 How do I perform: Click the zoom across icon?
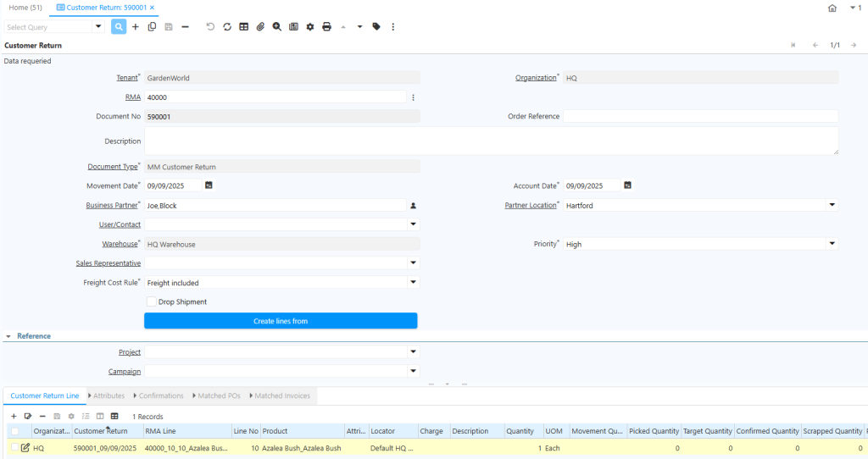pos(277,27)
